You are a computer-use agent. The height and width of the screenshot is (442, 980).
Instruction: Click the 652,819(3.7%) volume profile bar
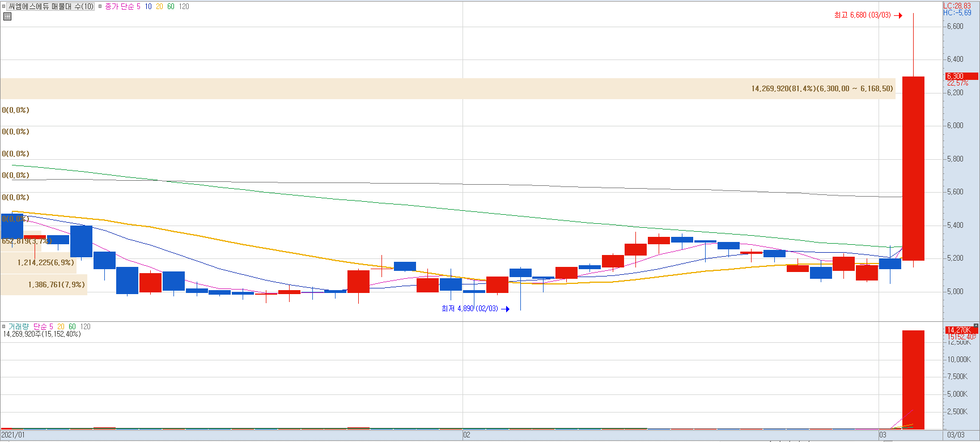point(21,241)
